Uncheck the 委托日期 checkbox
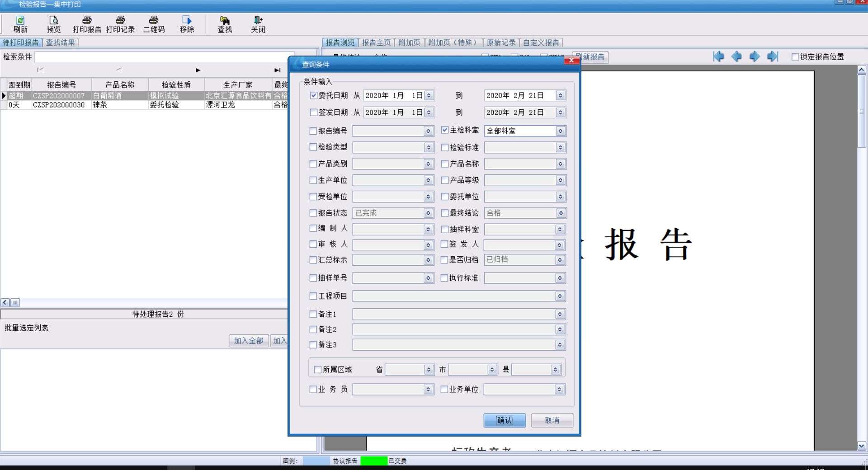Screen dimensions: 868x470 (x=314, y=95)
